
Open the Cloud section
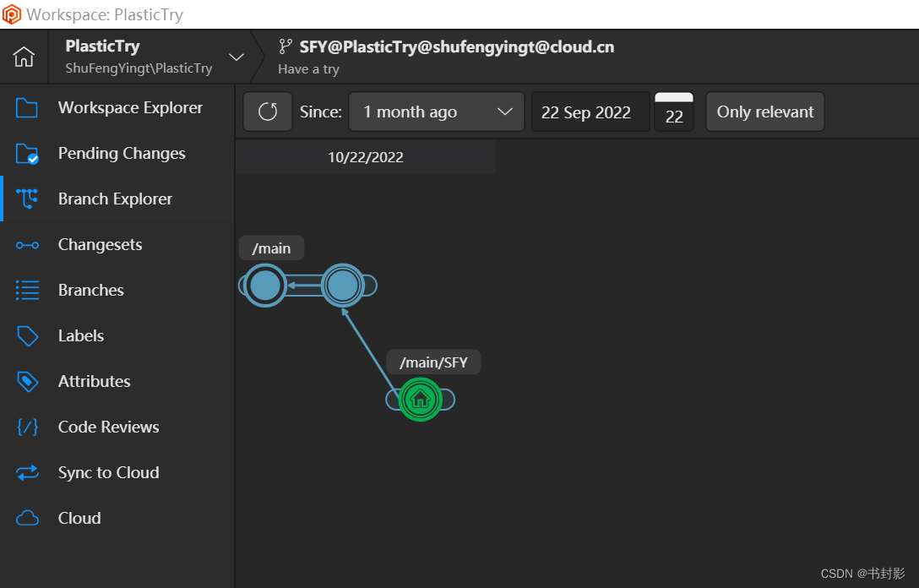tap(117, 518)
